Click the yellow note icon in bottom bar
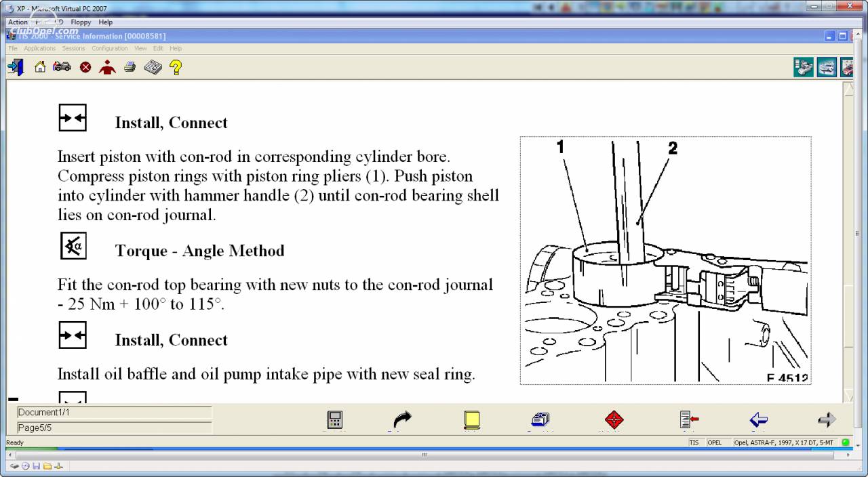The image size is (868, 477). tap(472, 420)
